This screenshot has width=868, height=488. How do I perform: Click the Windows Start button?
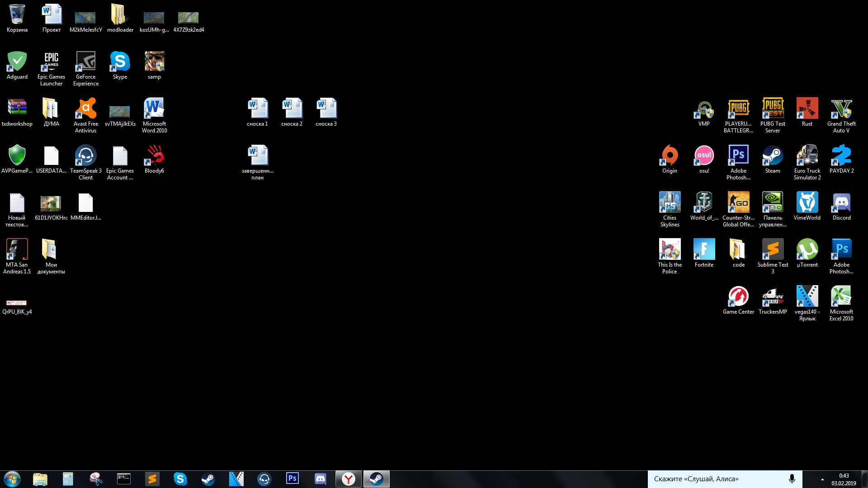[x=12, y=479]
